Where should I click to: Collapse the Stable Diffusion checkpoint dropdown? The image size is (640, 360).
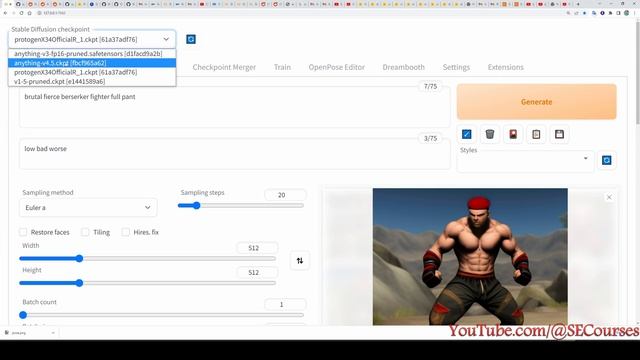166,39
